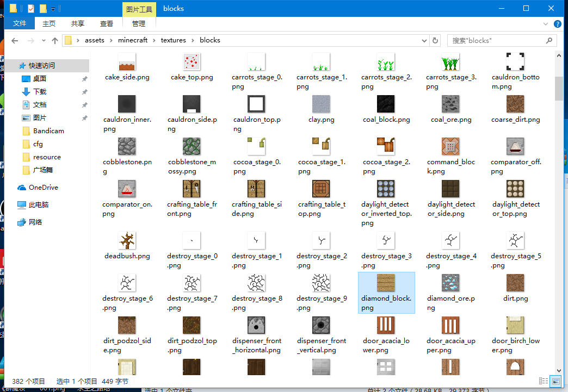Open the address bar history dropdown

tap(424, 41)
